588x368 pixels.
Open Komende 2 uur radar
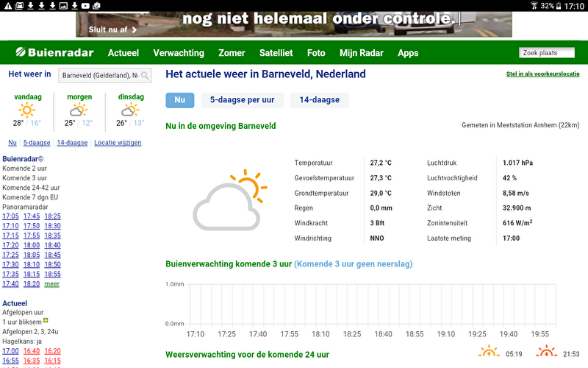point(24,169)
